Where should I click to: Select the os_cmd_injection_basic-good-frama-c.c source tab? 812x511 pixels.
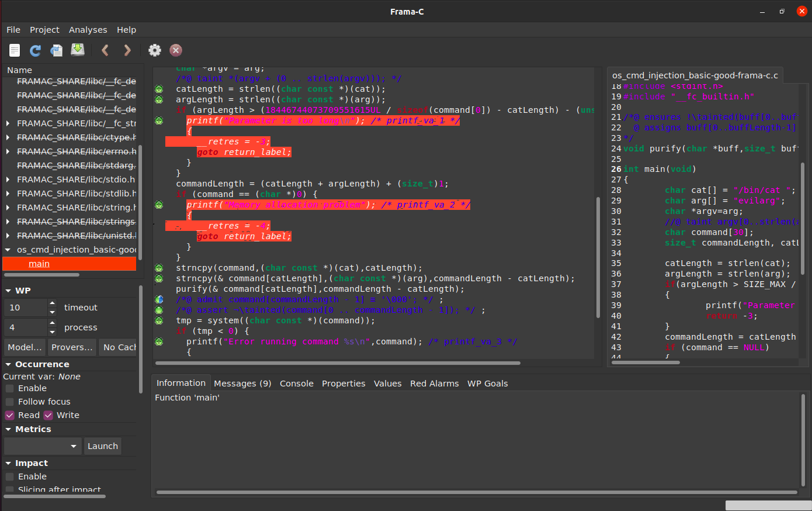coord(695,75)
